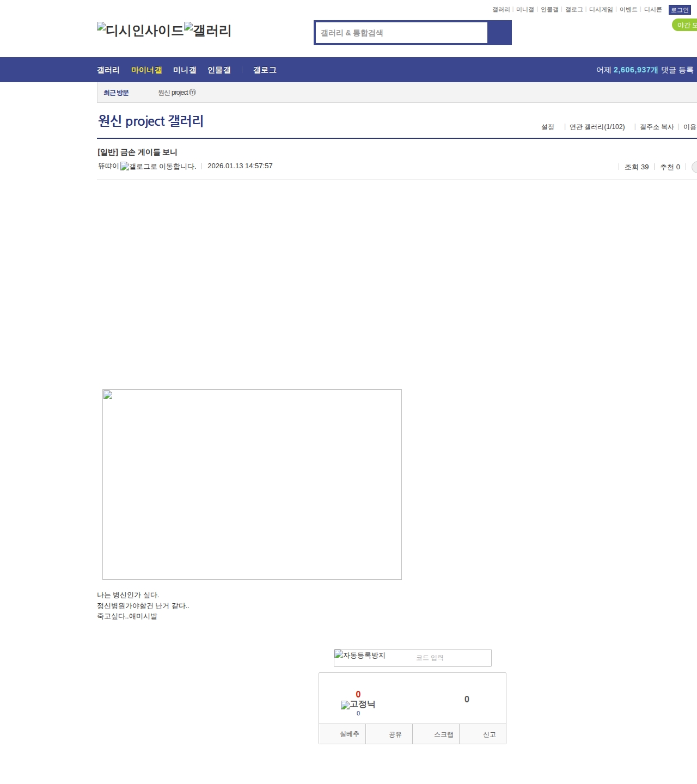Click the broken image in post body
Screen dimensions: 697x784
coord(252,484)
